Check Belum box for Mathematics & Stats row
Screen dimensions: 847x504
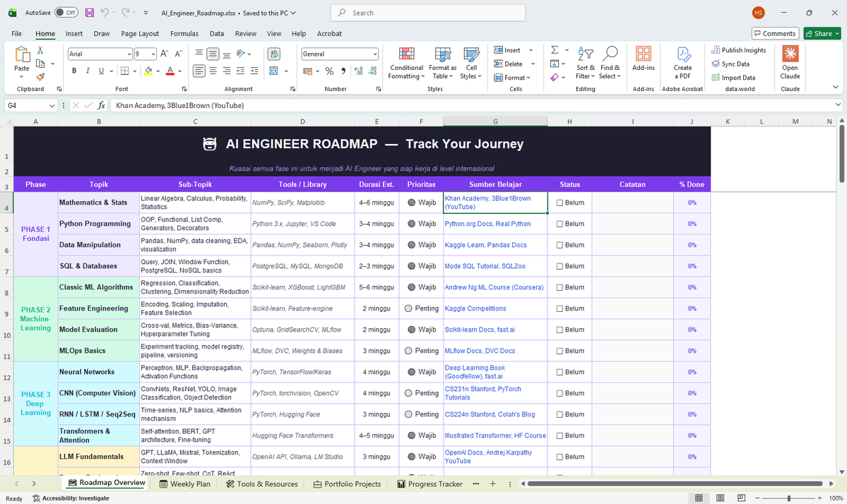tap(559, 203)
